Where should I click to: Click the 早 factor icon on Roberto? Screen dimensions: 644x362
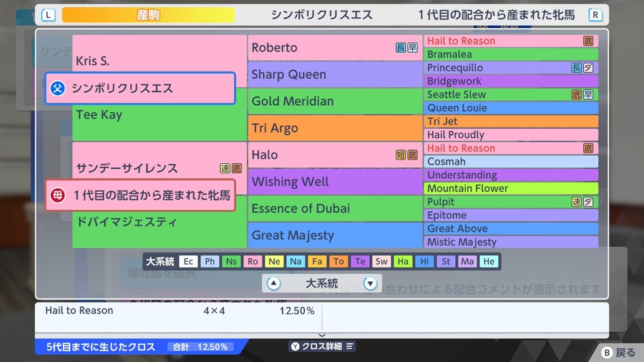[412, 48]
